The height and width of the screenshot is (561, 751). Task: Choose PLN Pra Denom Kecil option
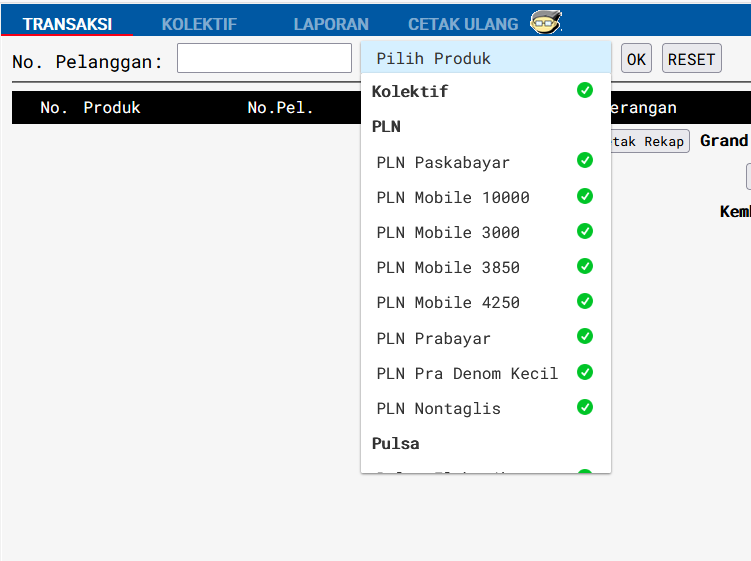click(x=486, y=373)
